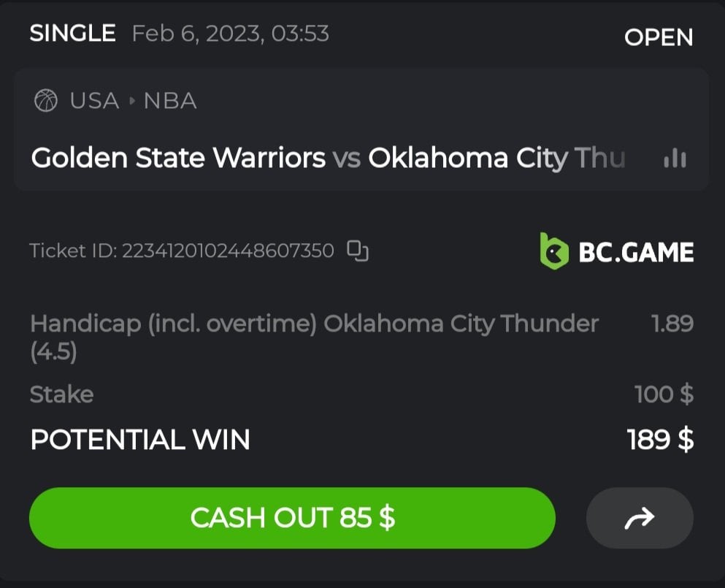Click the BC.GAME brand name text
Screen dimensions: 725x588
[x=636, y=252]
